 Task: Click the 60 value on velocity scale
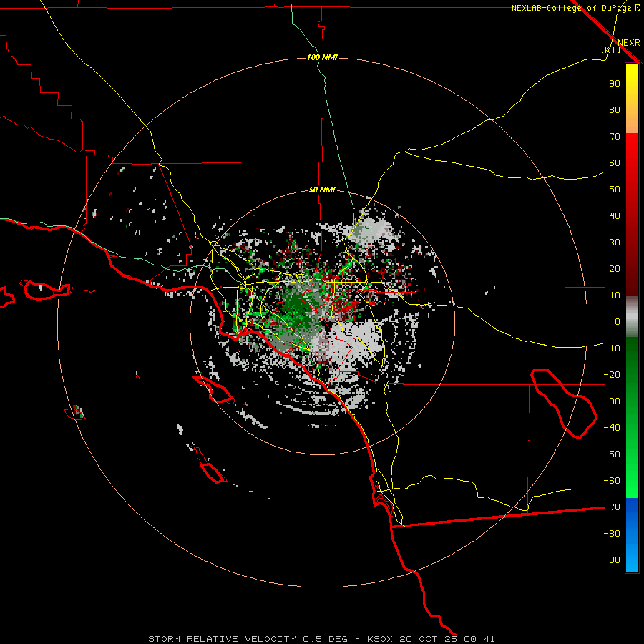615,163
